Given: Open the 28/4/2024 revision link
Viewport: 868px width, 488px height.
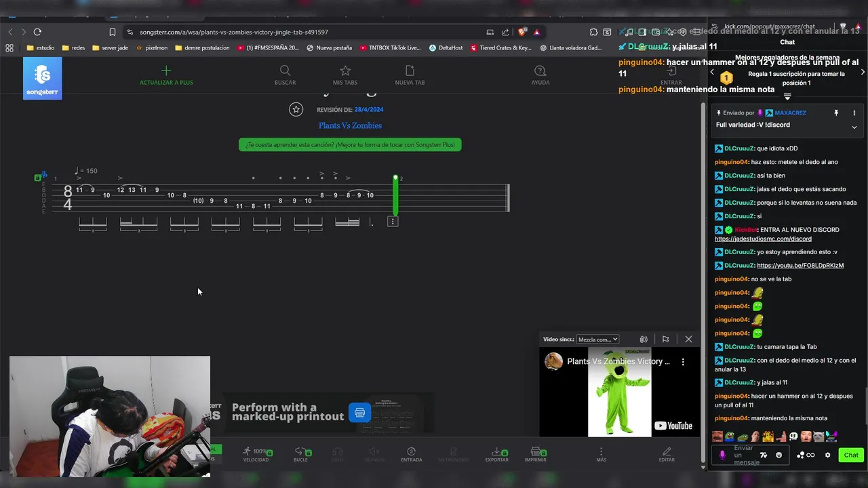Looking at the screenshot, I should (x=369, y=110).
